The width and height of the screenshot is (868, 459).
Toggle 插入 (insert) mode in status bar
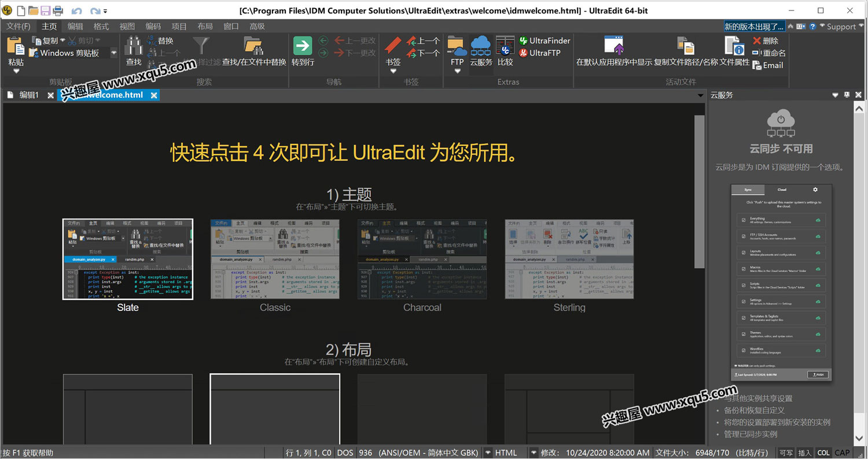[804, 453]
